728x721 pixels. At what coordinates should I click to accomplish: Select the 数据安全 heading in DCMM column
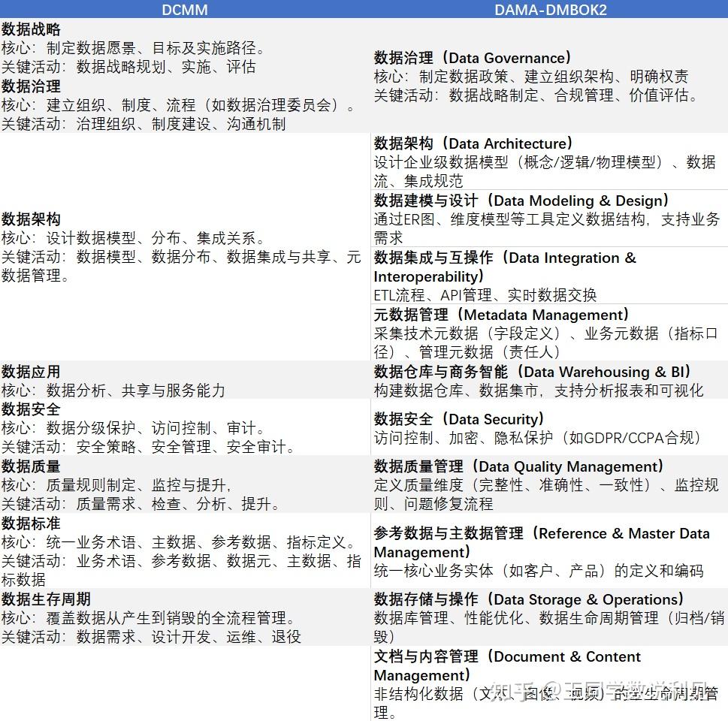(31, 409)
